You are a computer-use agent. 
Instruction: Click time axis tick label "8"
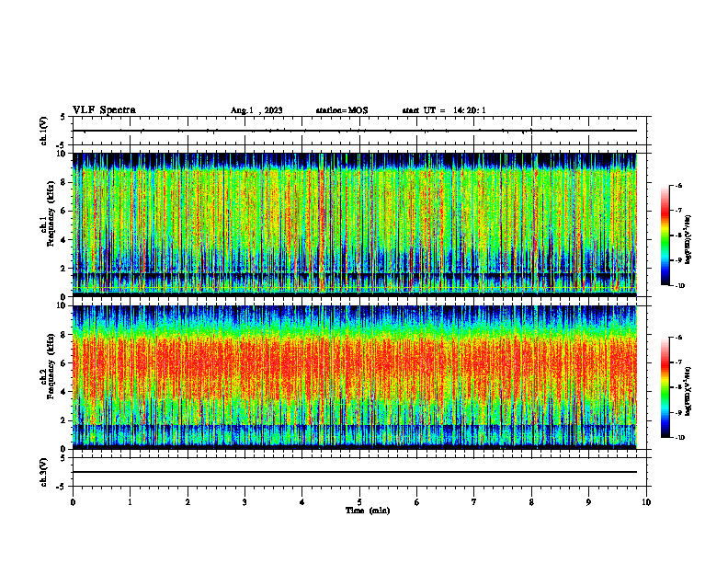(531, 502)
